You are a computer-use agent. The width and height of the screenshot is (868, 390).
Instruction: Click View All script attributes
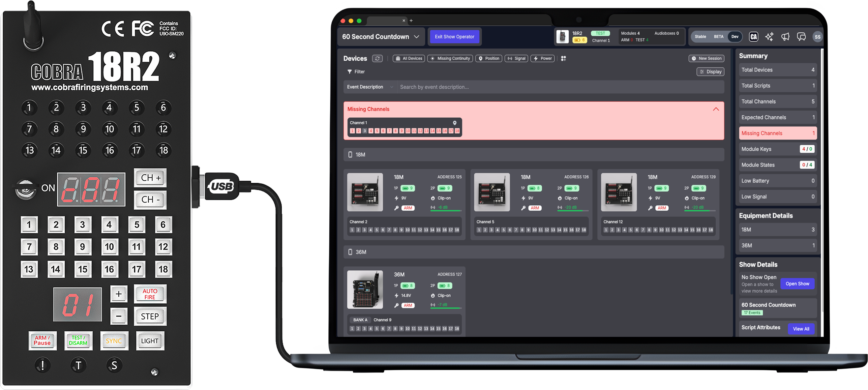[801, 329]
